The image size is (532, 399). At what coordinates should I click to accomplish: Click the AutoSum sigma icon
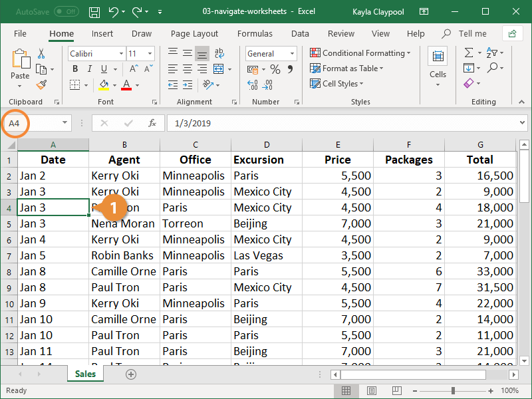469,53
